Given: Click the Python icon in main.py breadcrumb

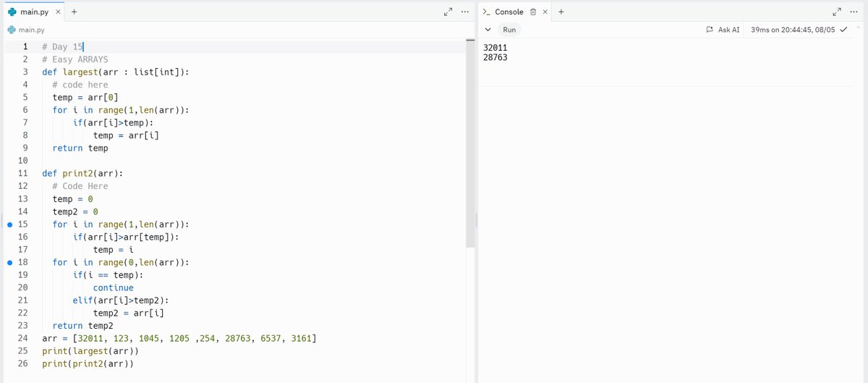Looking at the screenshot, I should click(x=12, y=30).
